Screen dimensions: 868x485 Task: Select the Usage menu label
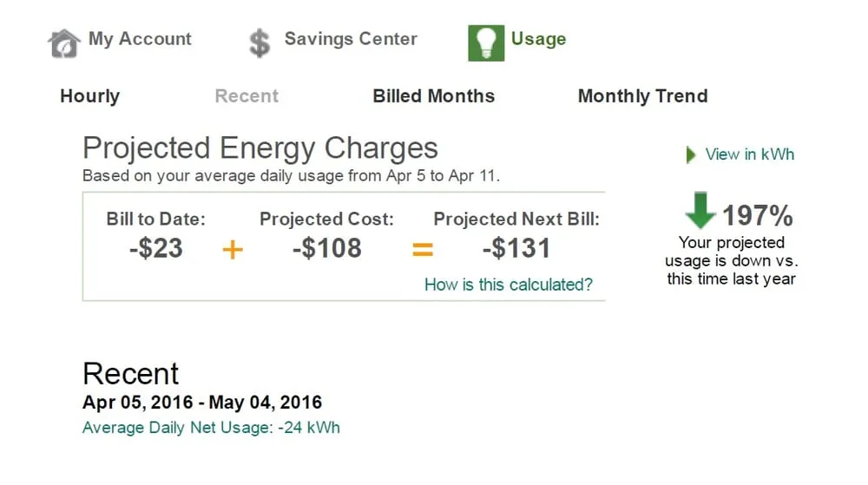tap(538, 39)
